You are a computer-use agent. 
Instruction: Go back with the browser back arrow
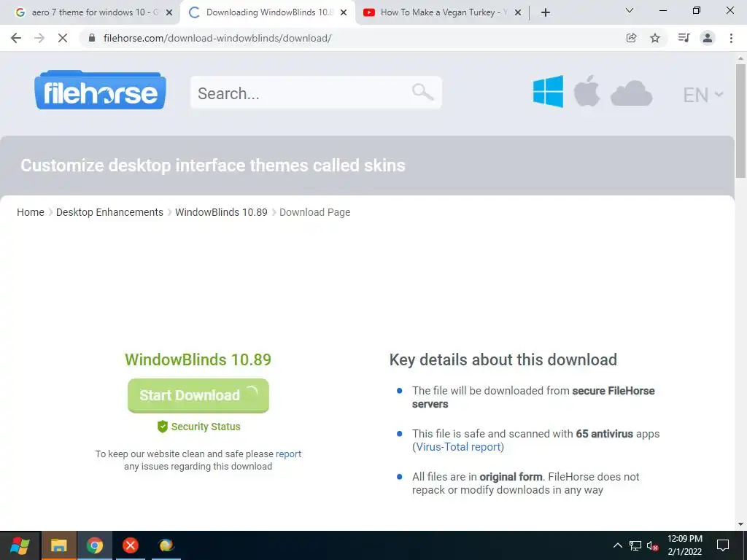click(x=16, y=38)
